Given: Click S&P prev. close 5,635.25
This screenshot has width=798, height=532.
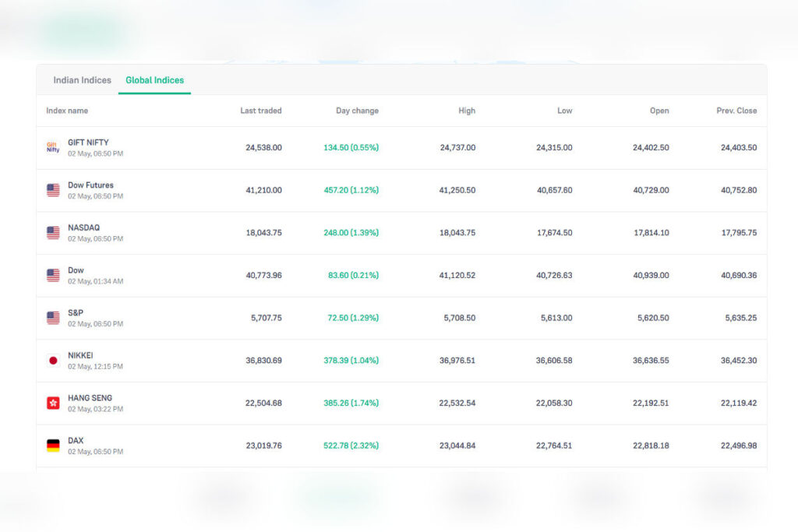Looking at the screenshot, I should pos(741,318).
